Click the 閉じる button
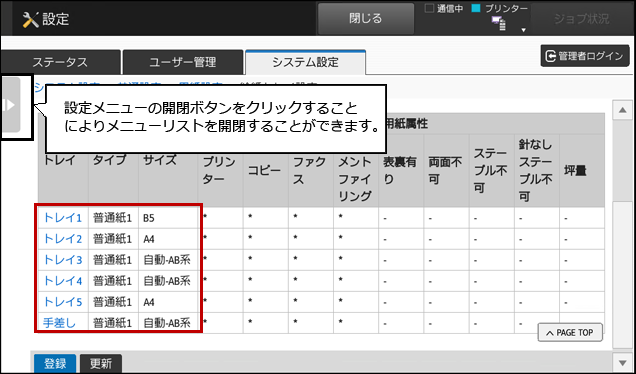The image size is (636, 374). click(x=366, y=19)
